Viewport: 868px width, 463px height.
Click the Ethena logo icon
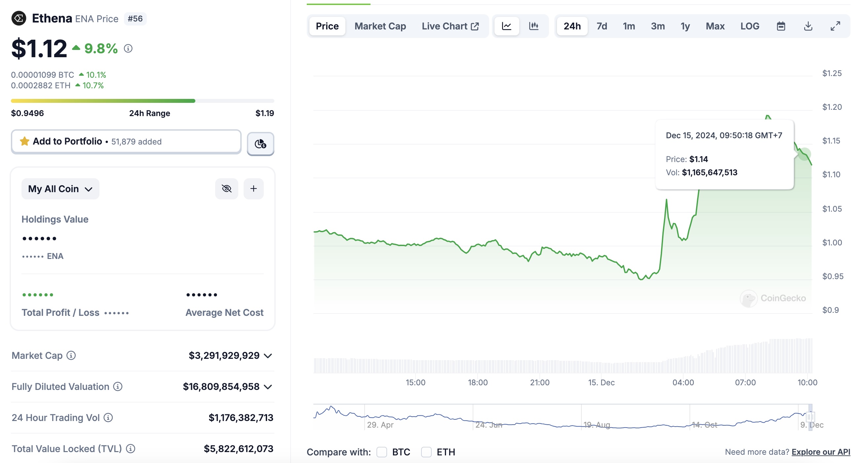pyautogui.click(x=19, y=18)
